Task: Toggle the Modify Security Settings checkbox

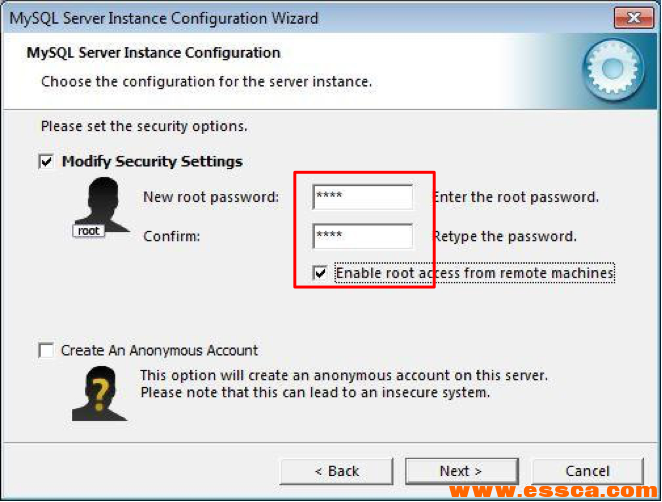Action: coord(46,161)
